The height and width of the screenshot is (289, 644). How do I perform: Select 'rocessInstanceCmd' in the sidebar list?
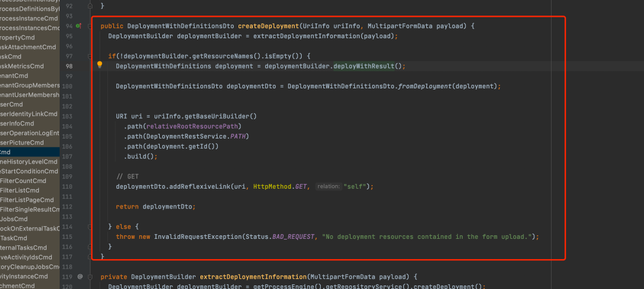[x=30, y=19]
